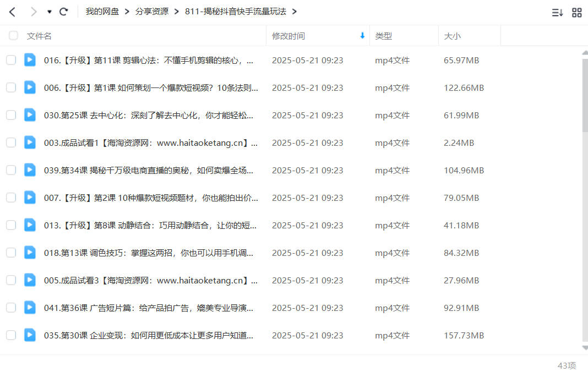
Task: Select file name 018.第13课 调色技巧
Action: tap(149, 253)
